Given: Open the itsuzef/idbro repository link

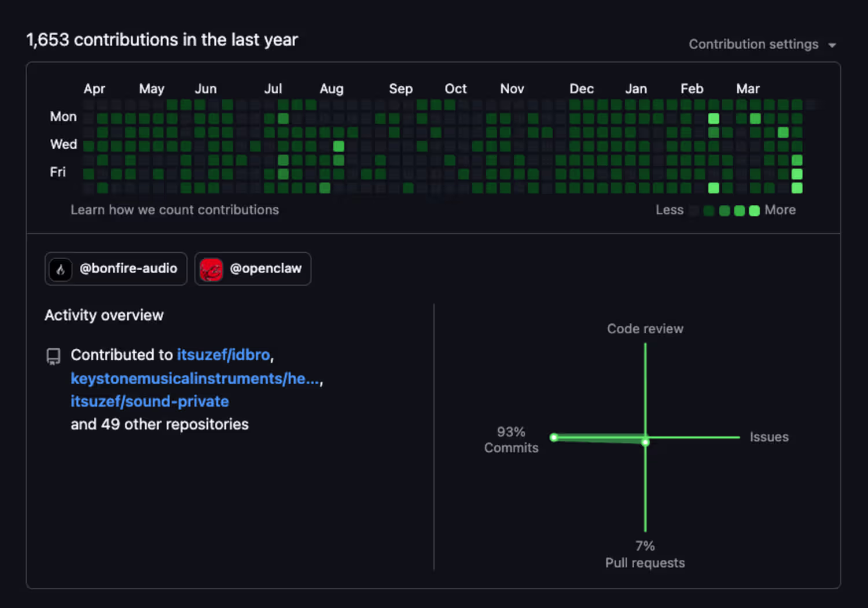Looking at the screenshot, I should [x=223, y=355].
